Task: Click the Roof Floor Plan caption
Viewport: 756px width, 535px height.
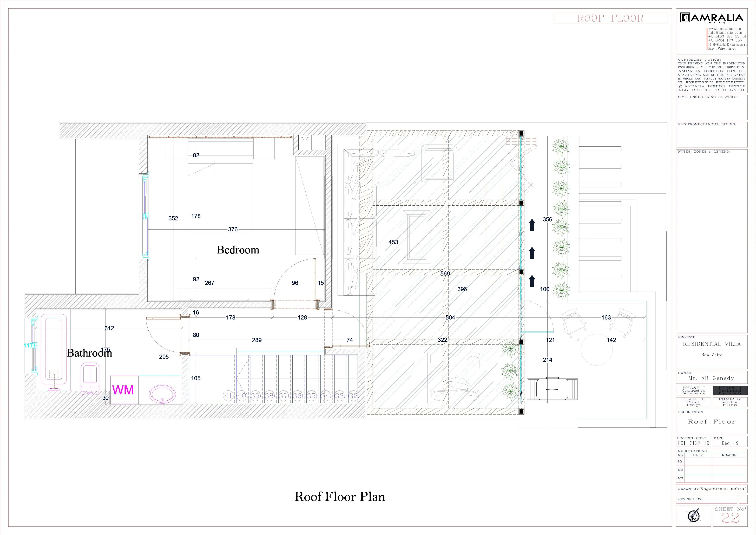Action: (x=340, y=496)
